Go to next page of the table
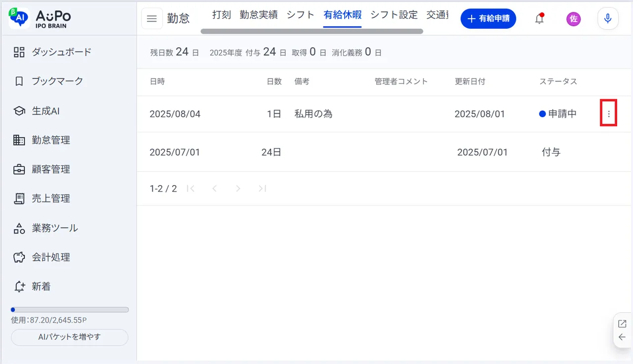 coord(238,188)
